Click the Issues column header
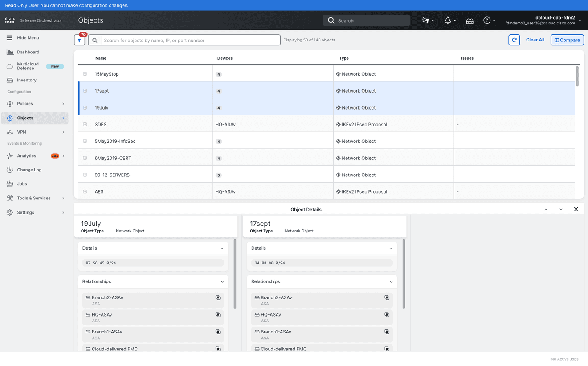Image resolution: width=588 pixels, height=366 pixels. (x=467, y=58)
